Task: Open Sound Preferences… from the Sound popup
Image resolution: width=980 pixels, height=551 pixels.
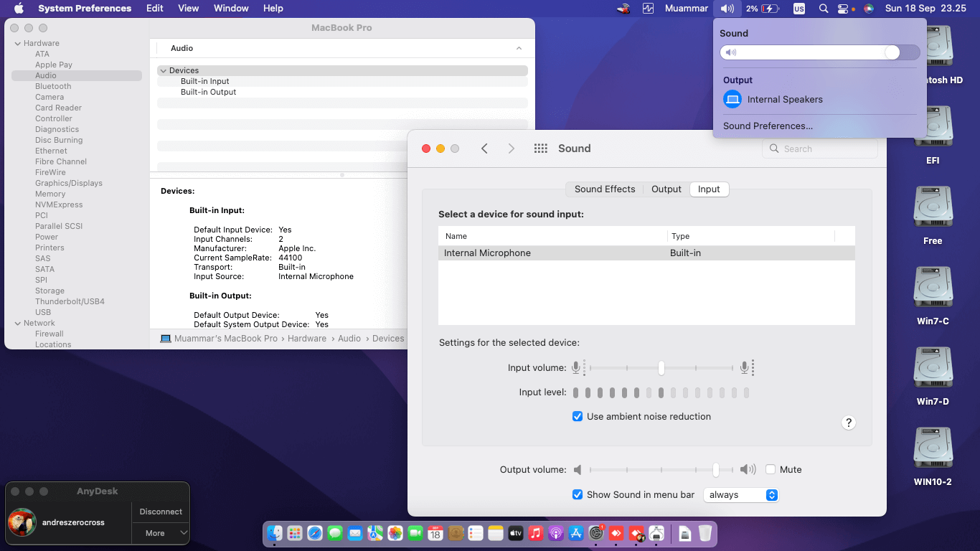Action: (x=768, y=126)
